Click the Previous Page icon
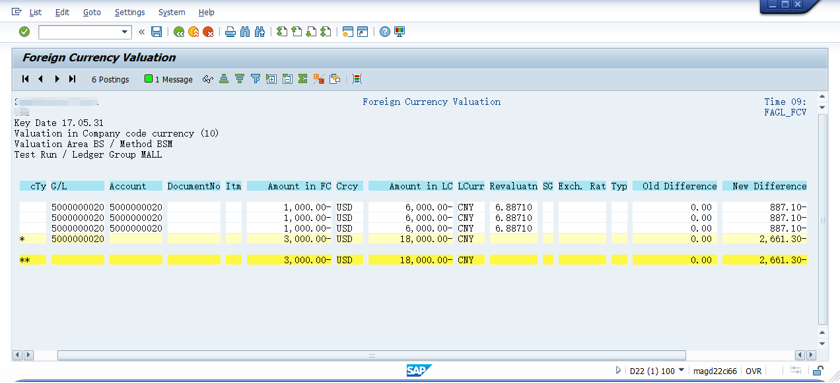Image resolution: width=840 pixels, height=383 pixels. click(297, 32)
